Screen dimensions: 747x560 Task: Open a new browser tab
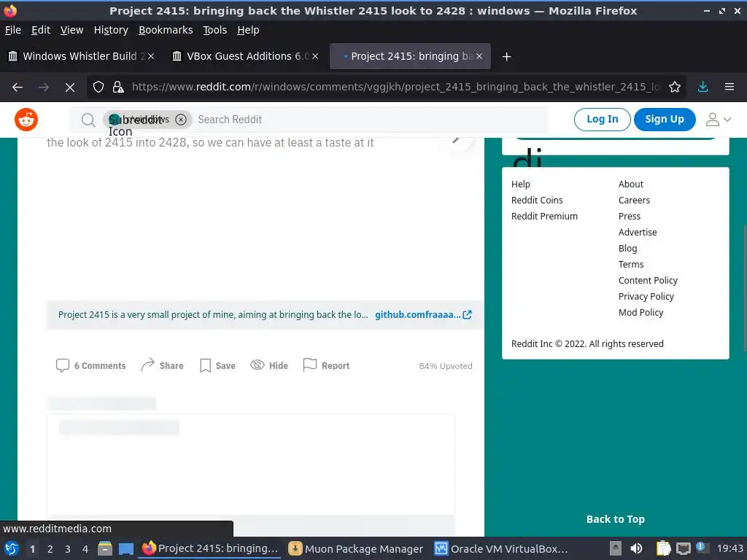coord(506,57)
